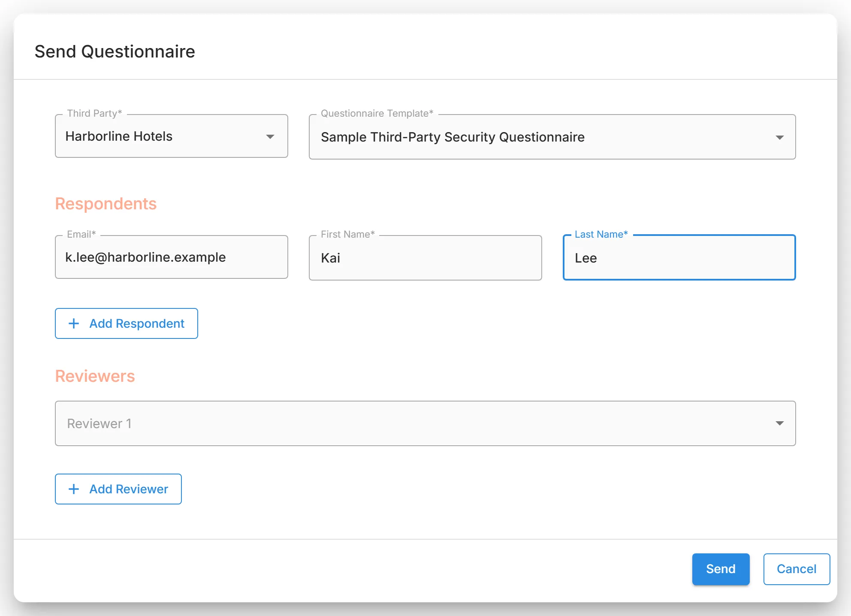Click the First Name field containing Kai

coord(425,258)
